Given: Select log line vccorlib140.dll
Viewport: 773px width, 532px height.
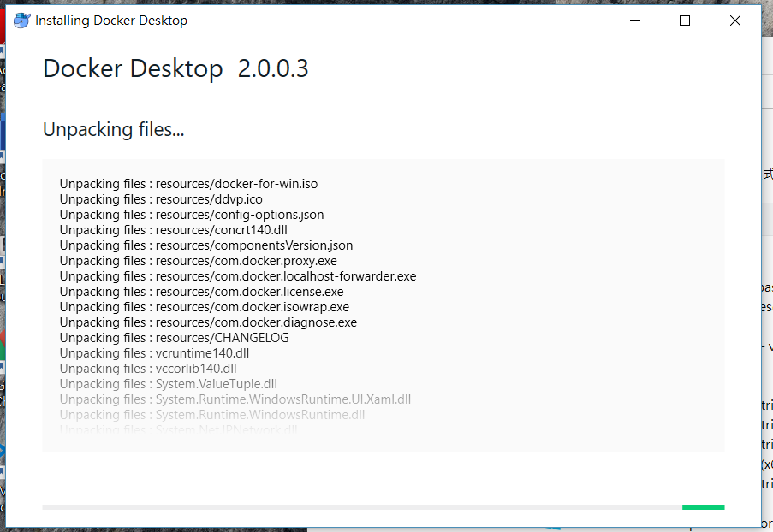Looking at the screenshot, I should pos(148,369).
